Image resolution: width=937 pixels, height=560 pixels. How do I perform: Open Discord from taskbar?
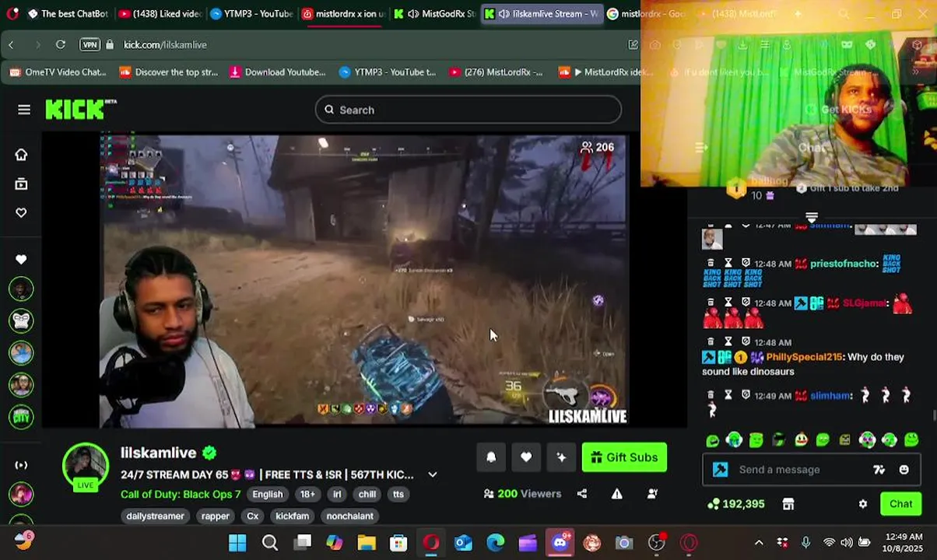tap(560, 543)
